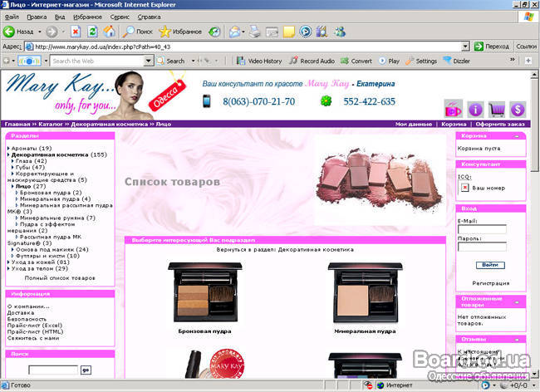This screenshot has width=540, height=392.
Task: Click the purple info icon in header
Action: 475,109
